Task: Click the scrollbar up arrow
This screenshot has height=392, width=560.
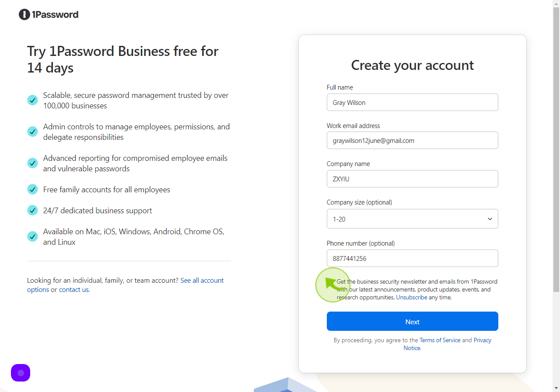Action: (556, 3)
